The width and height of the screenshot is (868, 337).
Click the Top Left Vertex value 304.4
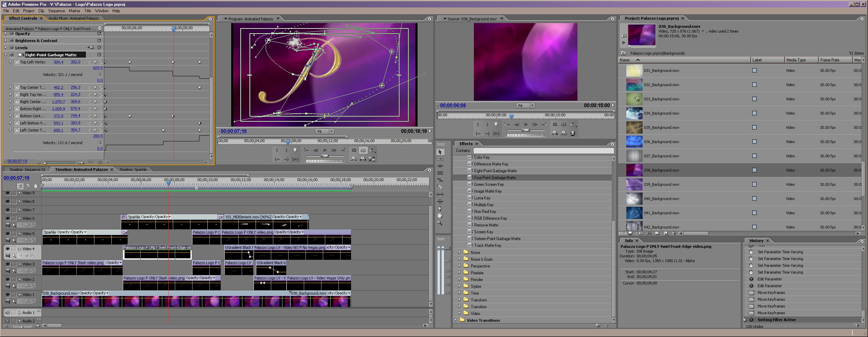click(58, 62)
